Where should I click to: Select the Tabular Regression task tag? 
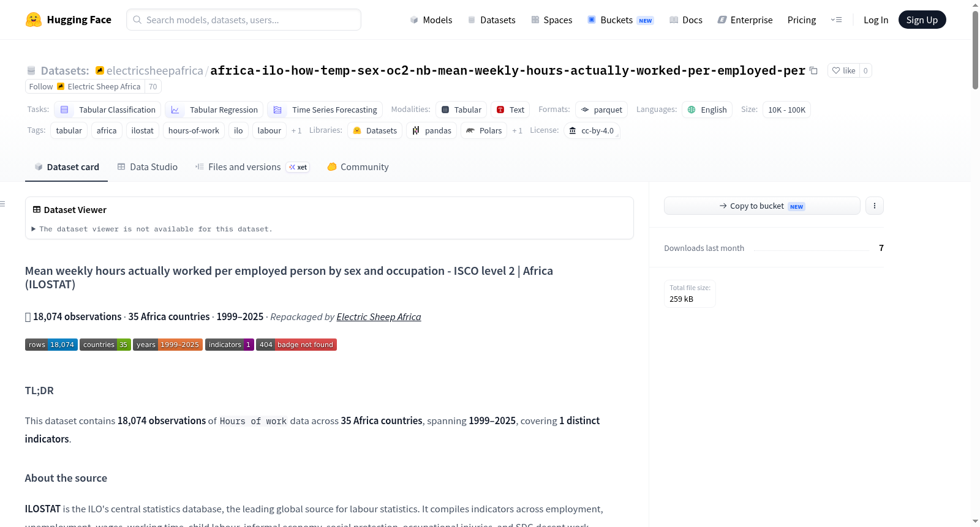click(x=214, y=110)
